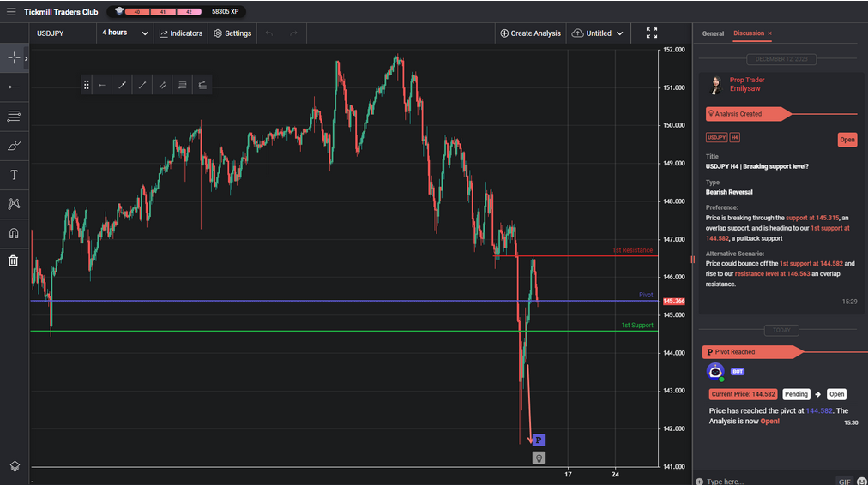Open the Indicators panel
Viewport: 868px width, 485px height.
pyautogui.click(x=181, y=33)
